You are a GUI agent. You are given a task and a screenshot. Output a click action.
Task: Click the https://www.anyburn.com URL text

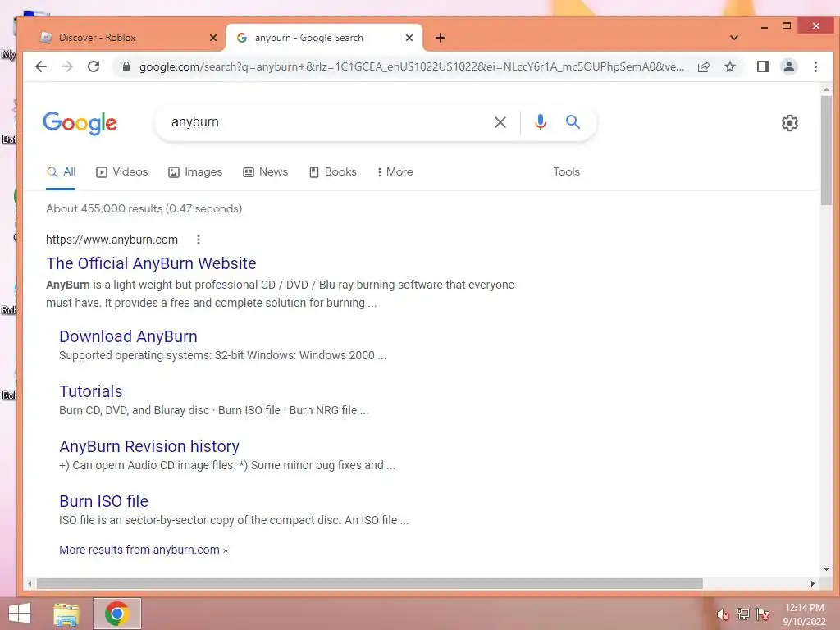pos(112,240)
